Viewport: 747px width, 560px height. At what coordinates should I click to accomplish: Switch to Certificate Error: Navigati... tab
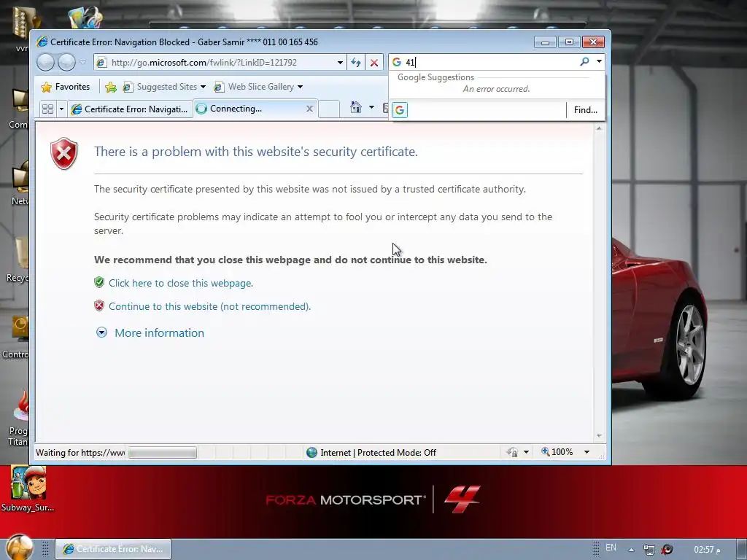130,109
